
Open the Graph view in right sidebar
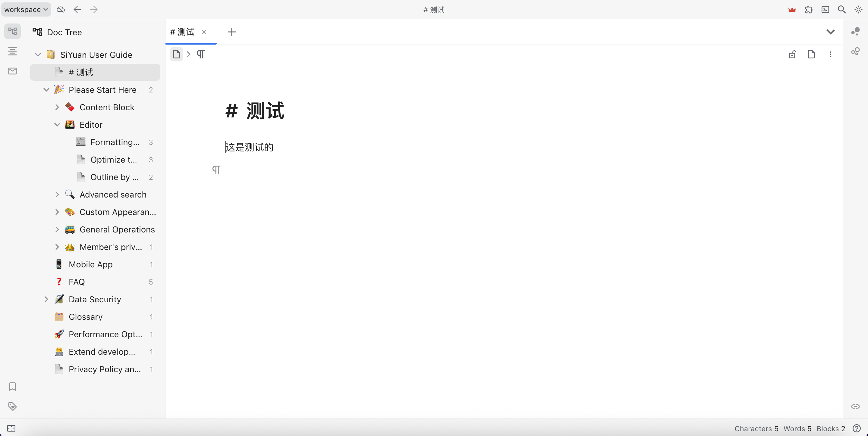point(855,31)
